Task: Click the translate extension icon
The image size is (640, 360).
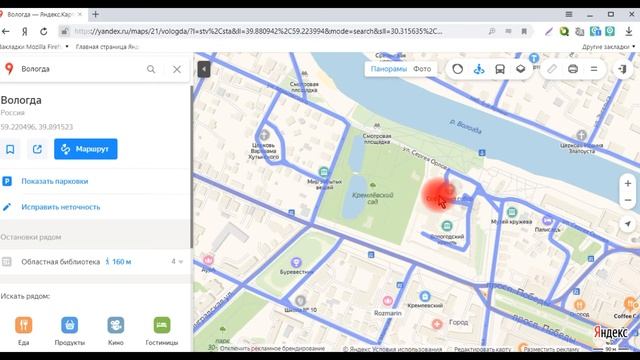Action: (x=580, y=31)
